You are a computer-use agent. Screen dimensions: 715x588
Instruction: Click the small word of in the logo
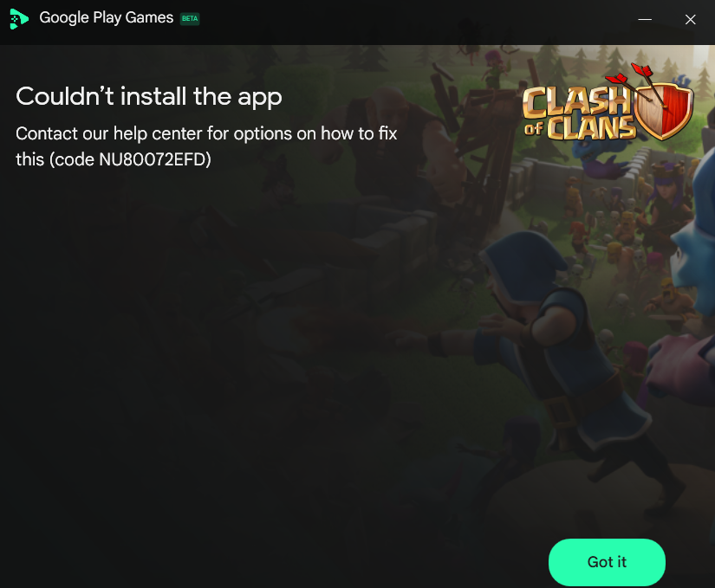534,129
